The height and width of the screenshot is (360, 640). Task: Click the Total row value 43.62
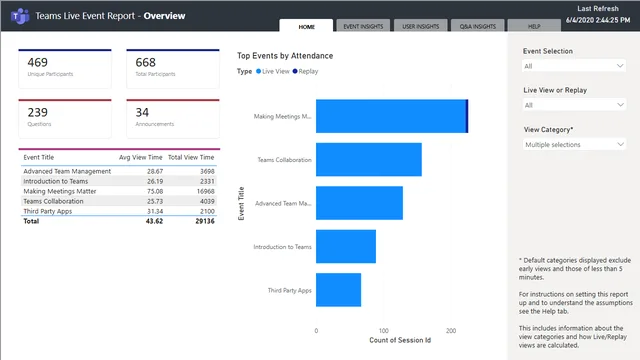pos(154,221)
